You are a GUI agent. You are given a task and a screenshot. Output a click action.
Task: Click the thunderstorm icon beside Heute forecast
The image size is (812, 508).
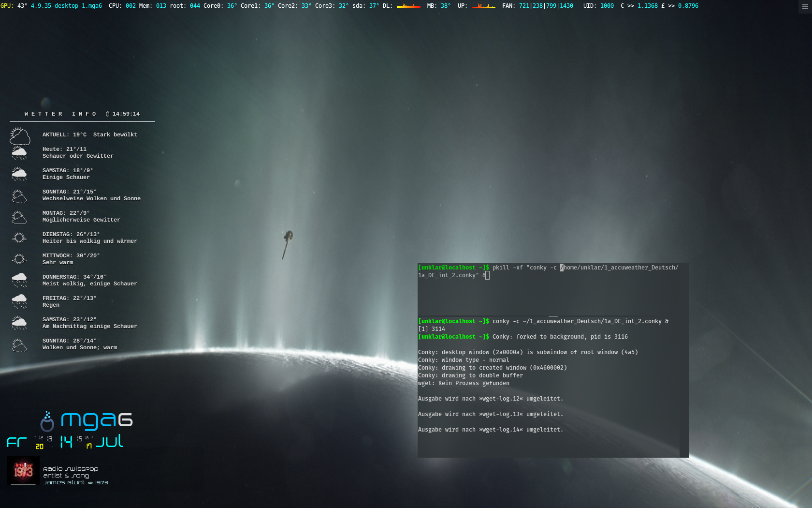[19, 153]
